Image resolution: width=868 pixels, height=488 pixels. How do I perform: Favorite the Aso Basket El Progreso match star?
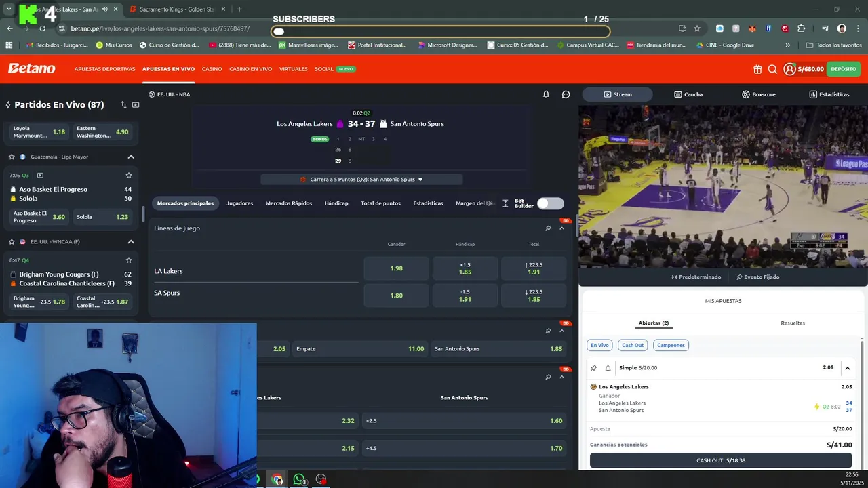point(128,176)
